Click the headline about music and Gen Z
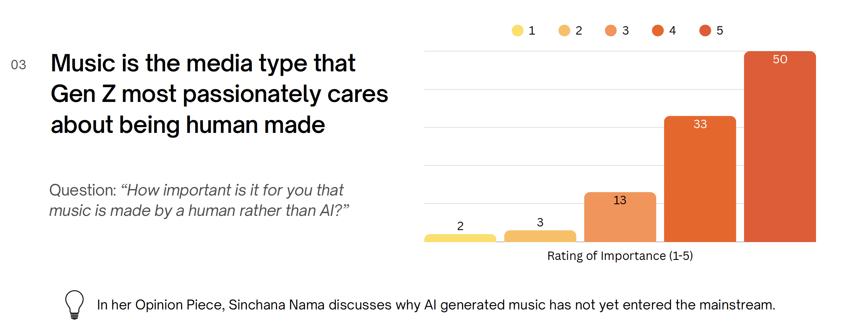868x324 pixels. [x=219, y=94]
